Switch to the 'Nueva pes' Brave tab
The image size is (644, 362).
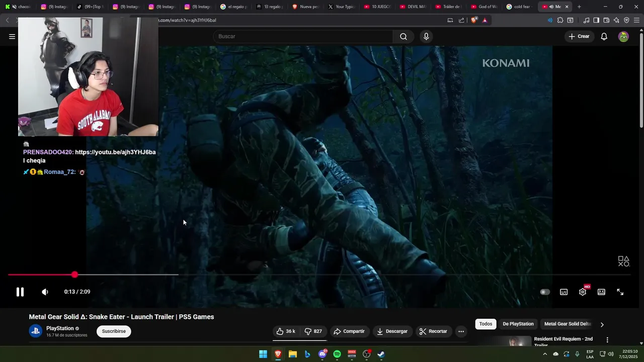[x=305, y=7]
